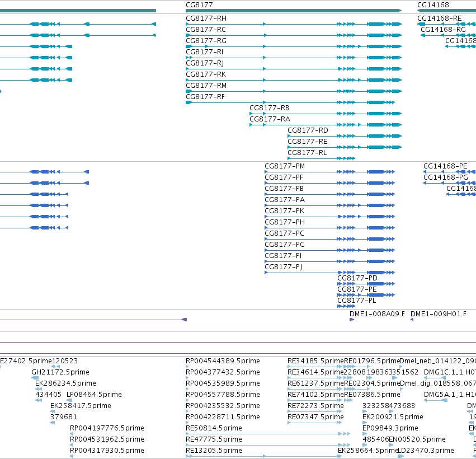Select RP004377432.5prime EST
This screenshot has height=459, width=476.
(x=223, y=372)
